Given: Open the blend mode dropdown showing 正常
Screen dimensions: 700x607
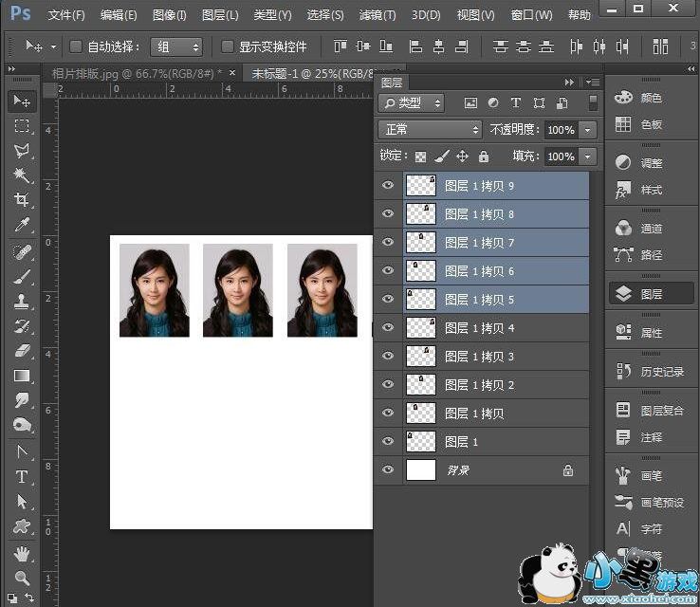Looking at the screenshot, I should [x=430, y=130].
